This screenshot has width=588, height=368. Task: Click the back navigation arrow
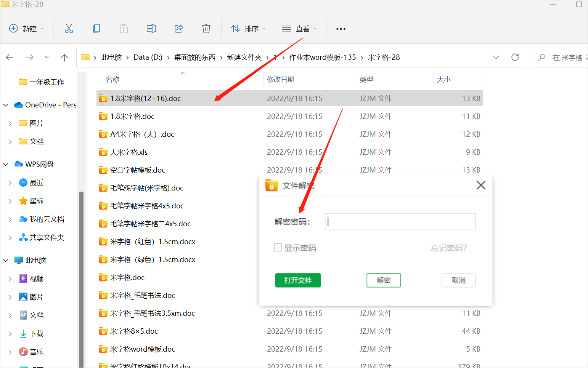click(x=9, y=57)
